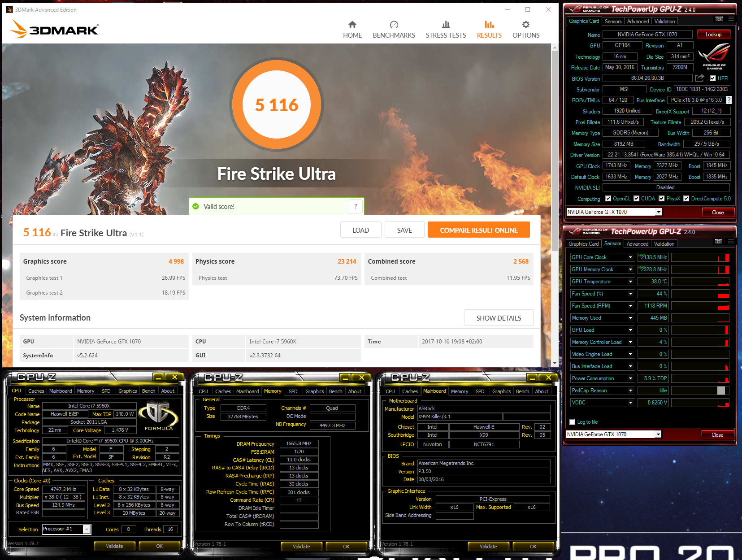Click the PerfCap Reason sensor bar

coord(700,391)
